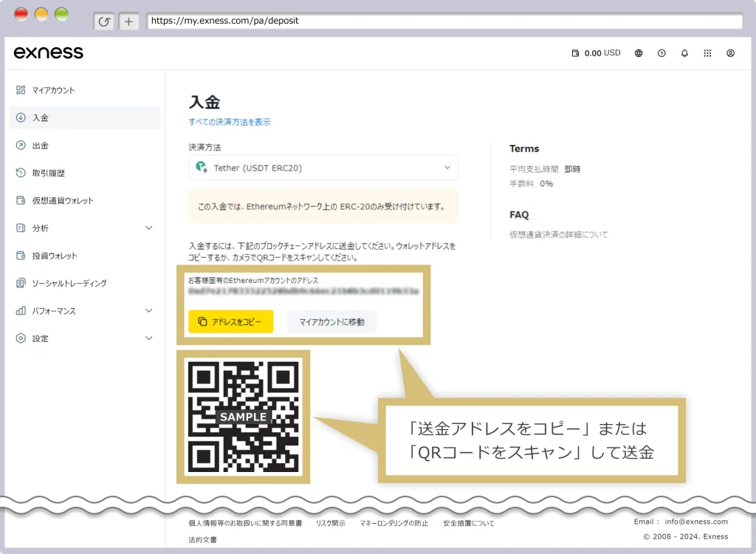The image size is (756, 554).
Task: Click the 入金 page heading
Action: (205, 102)
